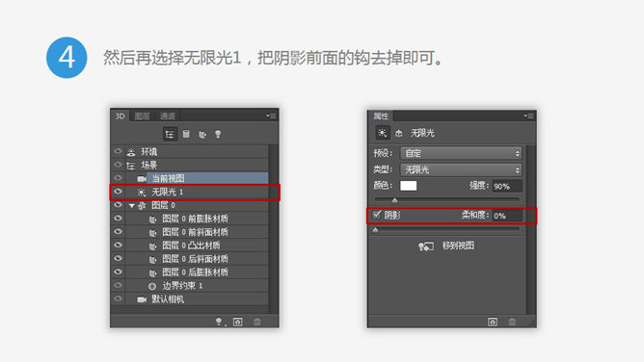Click the 强度 90% intensity field

coord(507,186)
